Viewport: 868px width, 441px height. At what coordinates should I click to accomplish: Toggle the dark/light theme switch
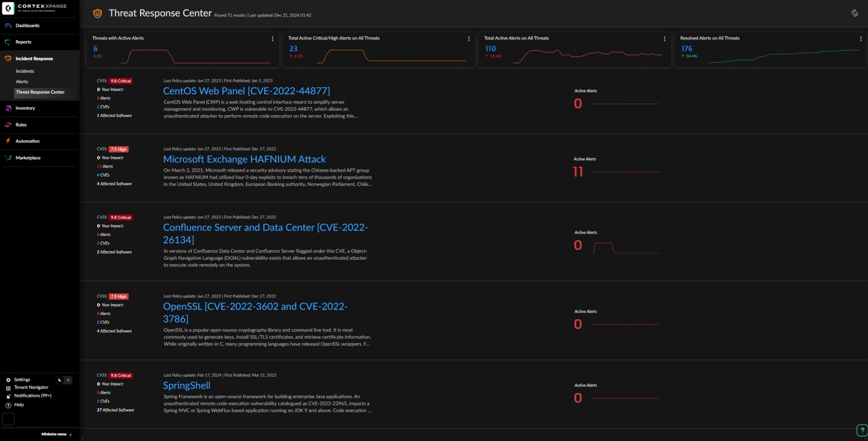(64, 380)
